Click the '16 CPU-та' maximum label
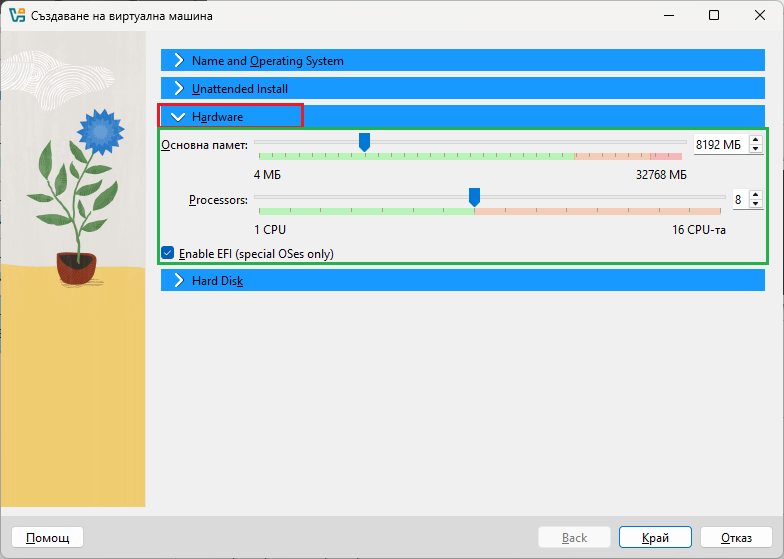Screen dimensions: 784x559 tap(698, 230)
